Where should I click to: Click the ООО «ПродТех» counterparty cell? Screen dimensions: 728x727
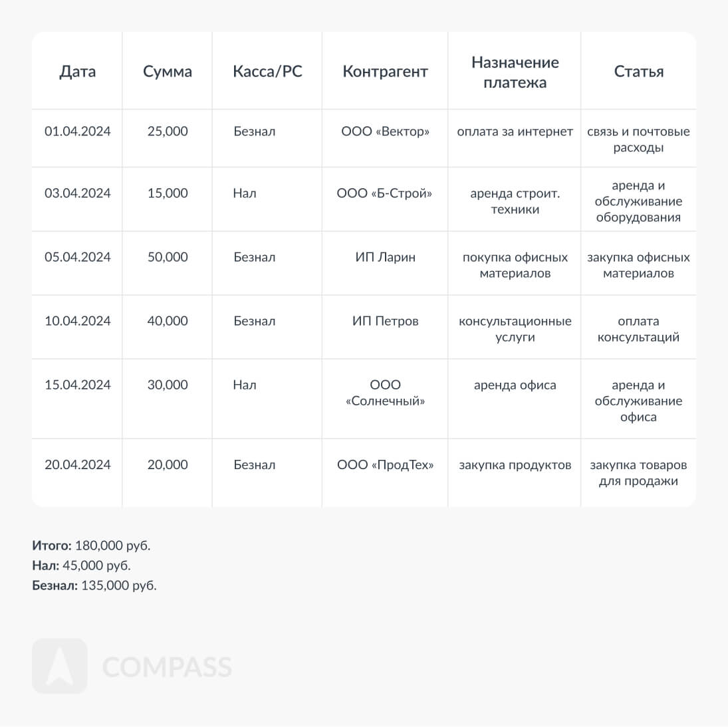click(x=385, y=465)
